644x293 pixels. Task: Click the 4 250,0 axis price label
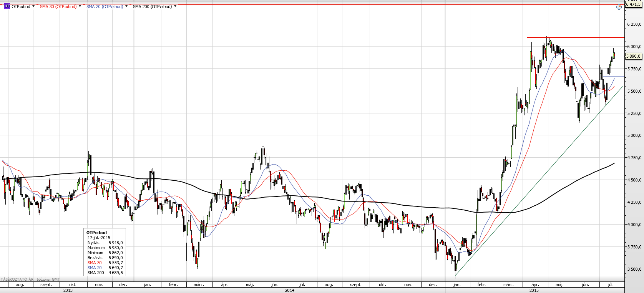coord(634,202)
